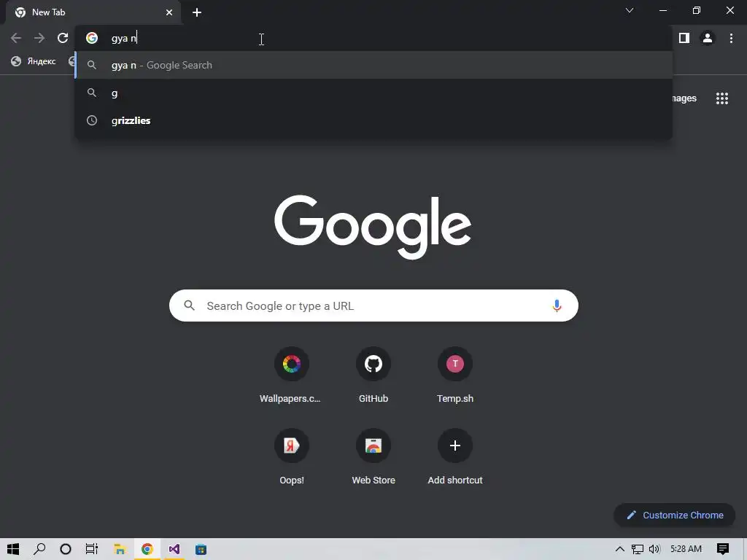The image size is (747, 560).
Task: Open the tab search chevron
Action: [630, 10]
